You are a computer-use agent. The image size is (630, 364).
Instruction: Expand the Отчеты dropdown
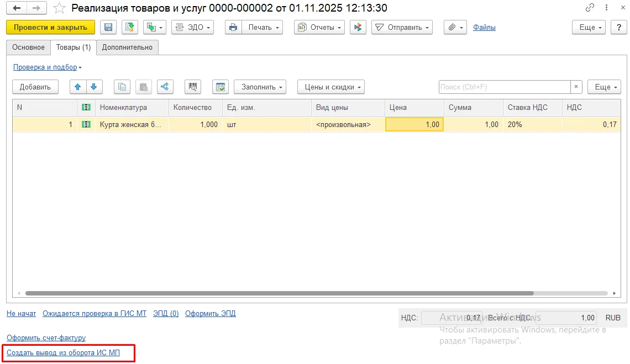coord(319,27)
